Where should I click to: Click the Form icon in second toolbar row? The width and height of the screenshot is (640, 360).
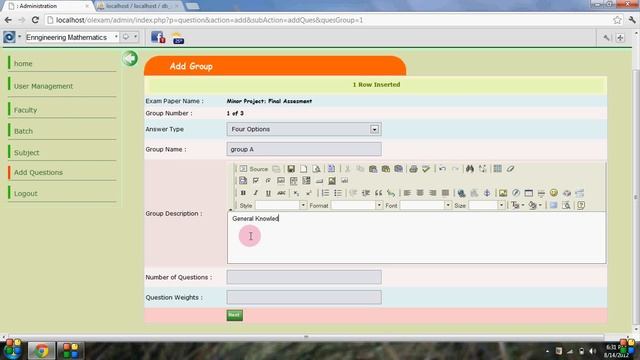click(243, 180)
